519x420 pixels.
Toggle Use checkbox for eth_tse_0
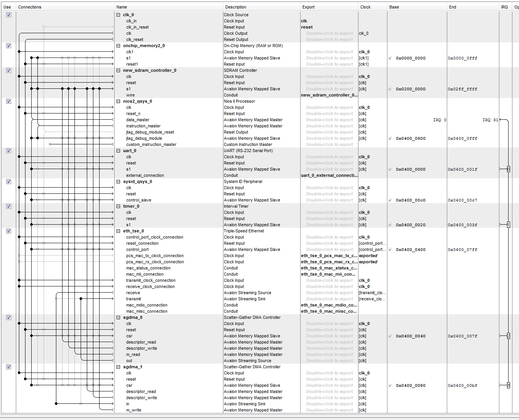point(8,231)
